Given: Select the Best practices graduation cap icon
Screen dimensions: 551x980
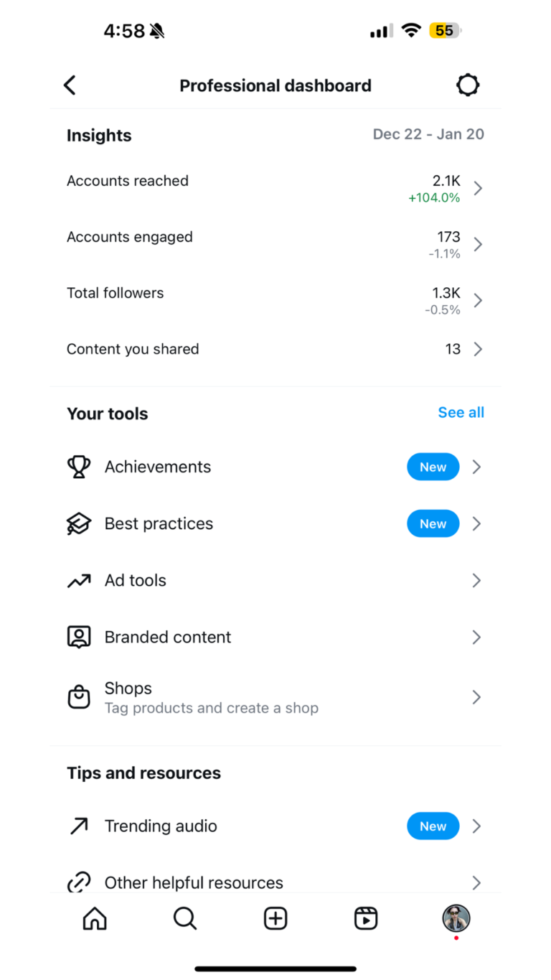Looking at the screenshot, I should click(79, 523).
